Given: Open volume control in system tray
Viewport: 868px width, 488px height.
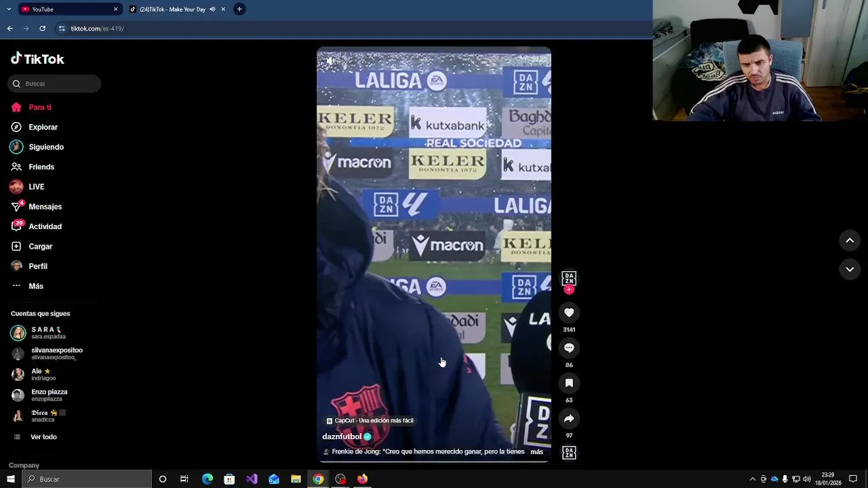Looking at the screenshot, I should (x=807, y=479).
